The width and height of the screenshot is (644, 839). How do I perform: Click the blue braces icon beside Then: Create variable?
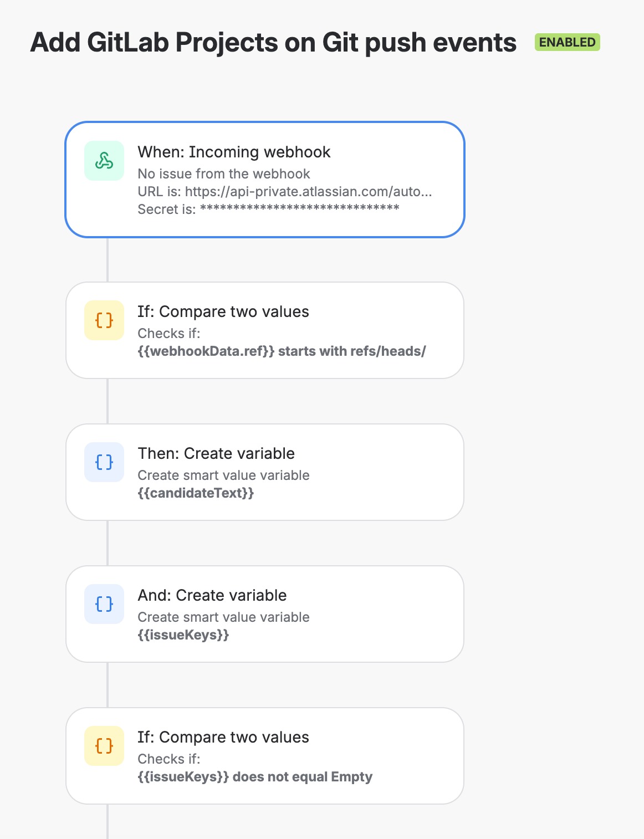click(x=104, y=462)
